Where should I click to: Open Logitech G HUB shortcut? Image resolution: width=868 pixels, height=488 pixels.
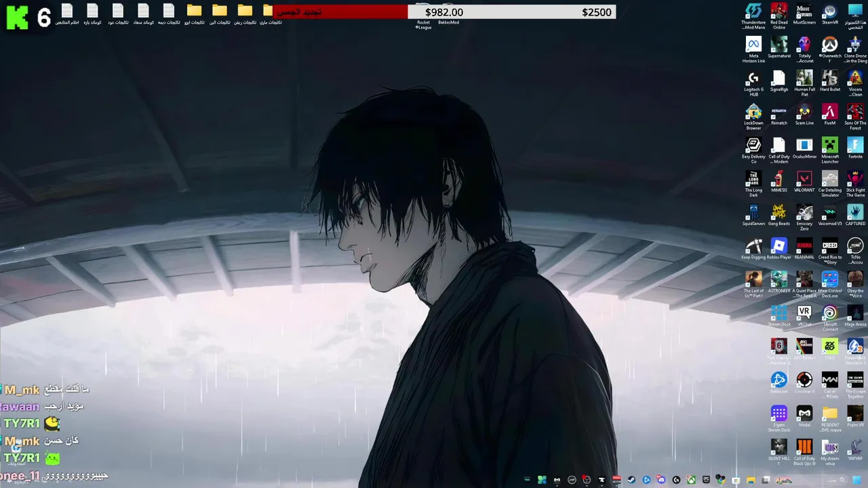pos(753,83)
